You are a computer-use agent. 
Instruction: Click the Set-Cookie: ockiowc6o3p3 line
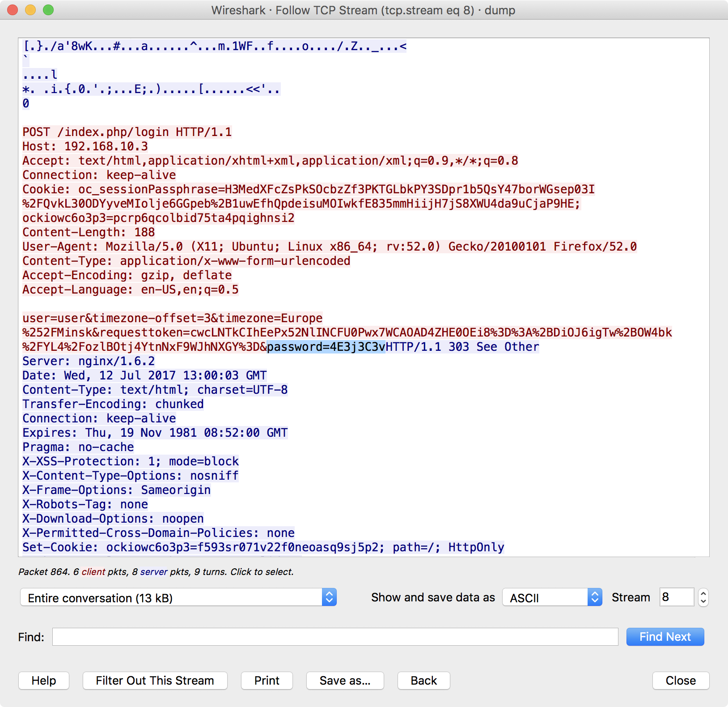pyautogui.click(x=263, y=547)
